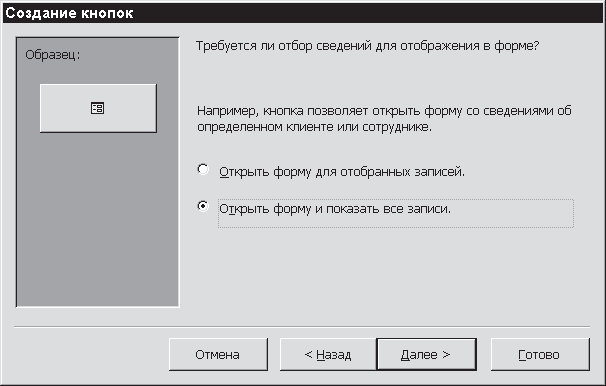
Task: Click label 'Открыть форму для отобранных записей'
Action: pos(342,172)
